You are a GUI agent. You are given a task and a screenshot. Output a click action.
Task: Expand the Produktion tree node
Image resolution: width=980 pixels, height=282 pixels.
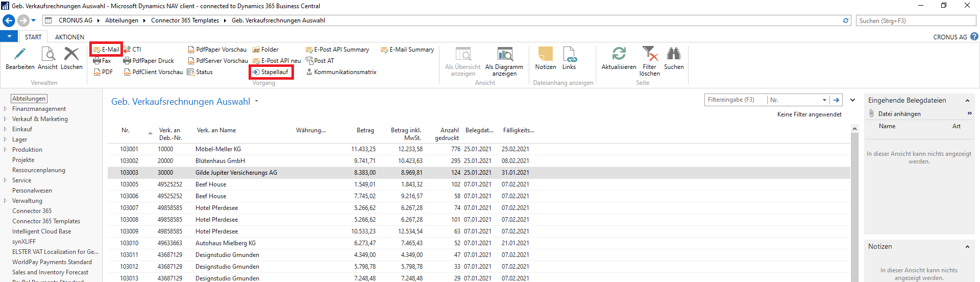pos(5,150)
